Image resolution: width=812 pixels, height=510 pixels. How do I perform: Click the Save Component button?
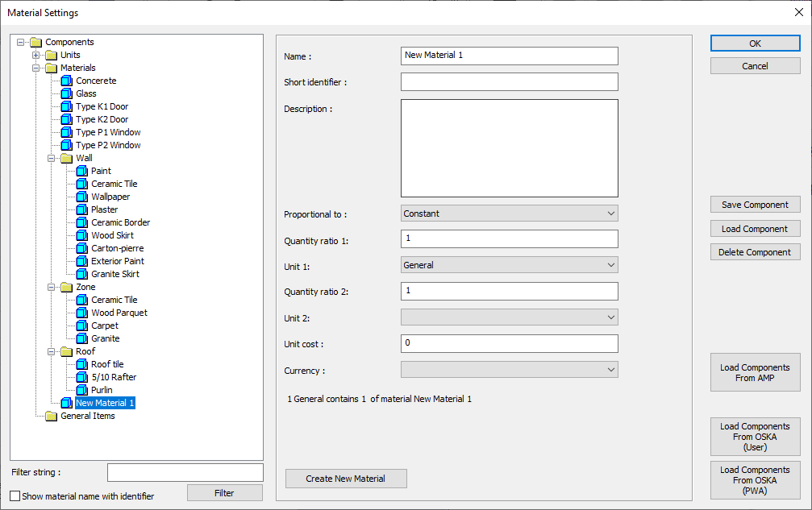[755, 205]
